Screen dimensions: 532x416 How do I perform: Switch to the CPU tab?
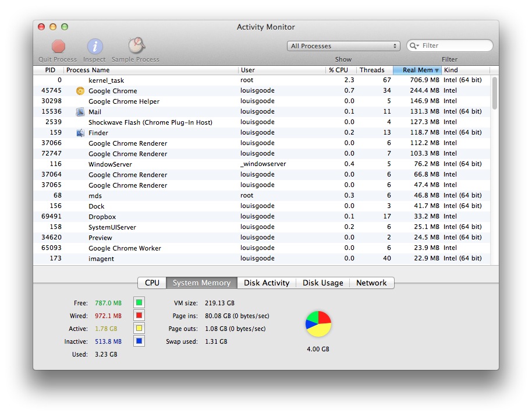pos(152,283)
